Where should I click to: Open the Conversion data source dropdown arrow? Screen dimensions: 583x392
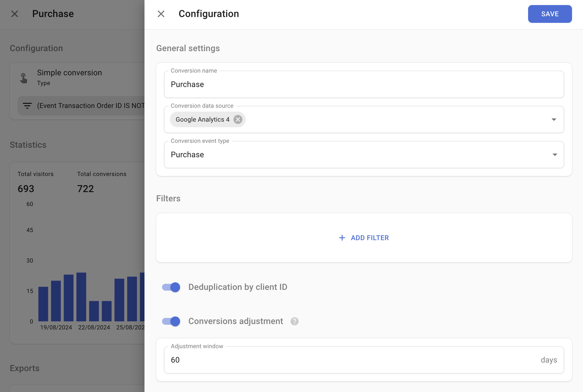pyautogui.click(x=554, y=119)
